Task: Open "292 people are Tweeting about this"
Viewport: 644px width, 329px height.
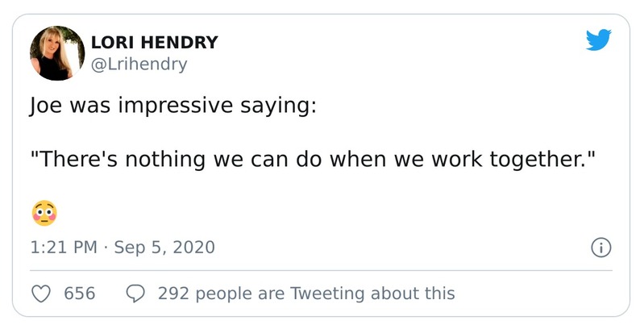Action: coord(306,294)
